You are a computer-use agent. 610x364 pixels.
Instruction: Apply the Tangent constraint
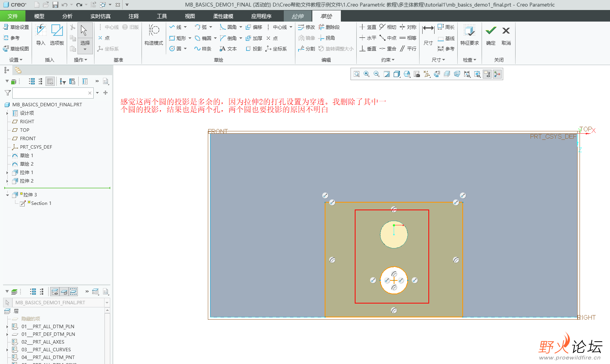tap(388, 27)
